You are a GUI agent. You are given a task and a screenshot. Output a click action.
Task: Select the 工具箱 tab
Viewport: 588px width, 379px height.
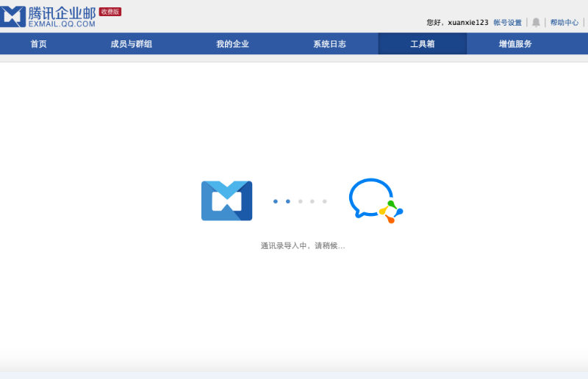click(x=422, y=44)
